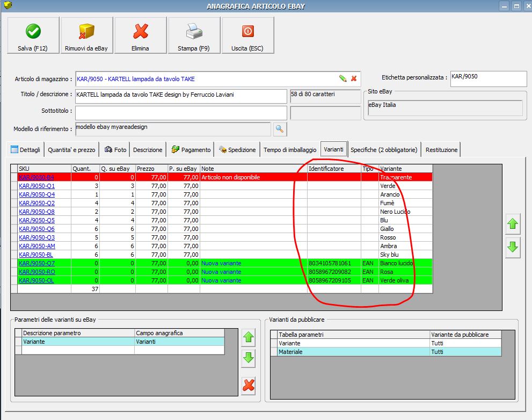Click 'Articolo non disponibile' note cell

[253, 177]
